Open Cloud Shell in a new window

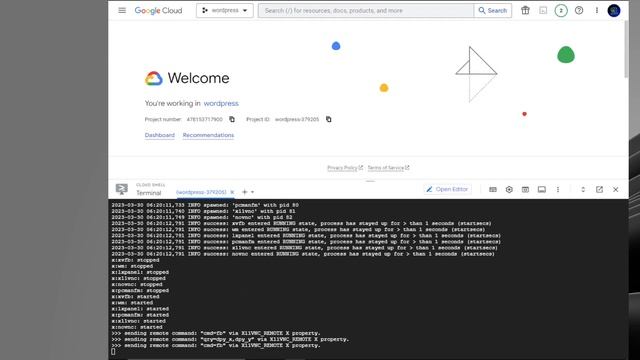click(599, 189)
